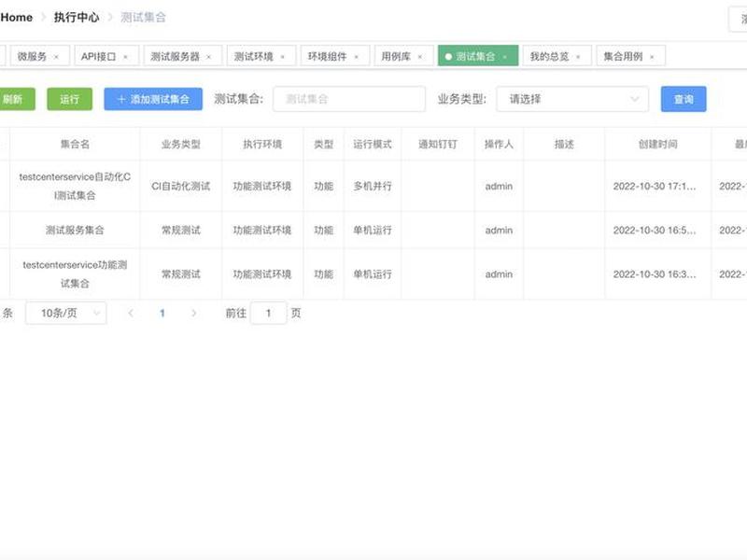
Task: Click the 运行模式 column header
Action: point(372,145)
